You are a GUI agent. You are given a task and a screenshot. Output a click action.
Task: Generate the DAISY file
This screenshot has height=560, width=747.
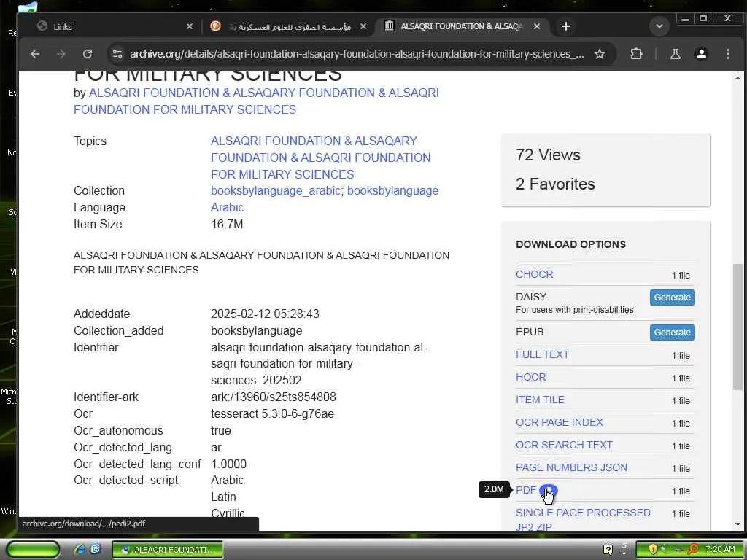pyautogui.click(x=672, y=297)
